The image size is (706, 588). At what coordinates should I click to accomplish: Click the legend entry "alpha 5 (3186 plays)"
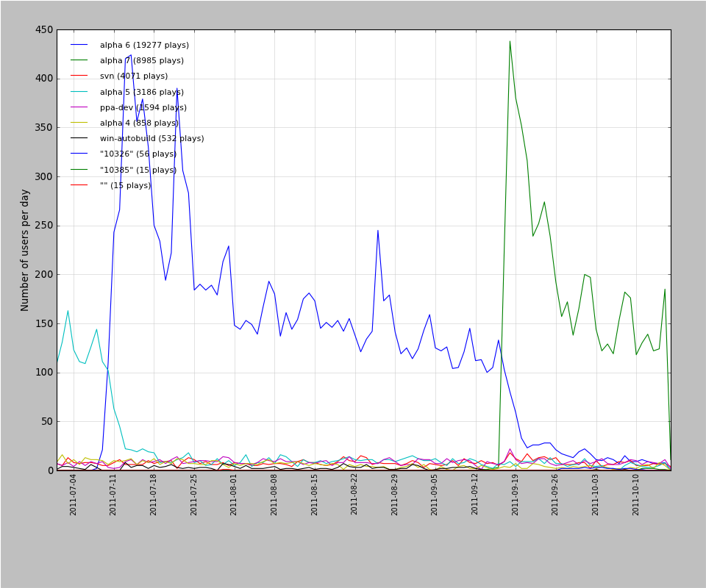pyautogui.click(x=142, y=92)
